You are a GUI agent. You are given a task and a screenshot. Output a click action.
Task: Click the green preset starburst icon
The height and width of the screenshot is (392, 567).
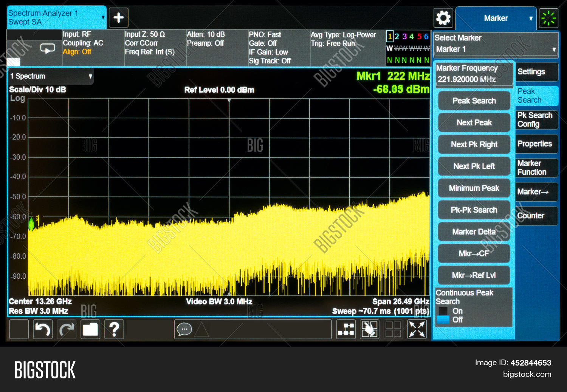548,18
